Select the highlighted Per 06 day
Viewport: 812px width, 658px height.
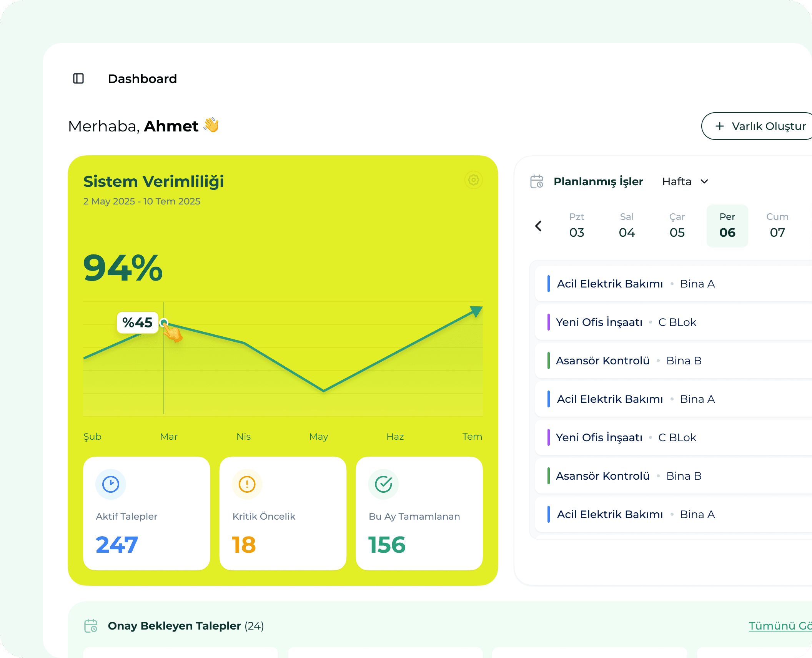click(x=727, y=226)
